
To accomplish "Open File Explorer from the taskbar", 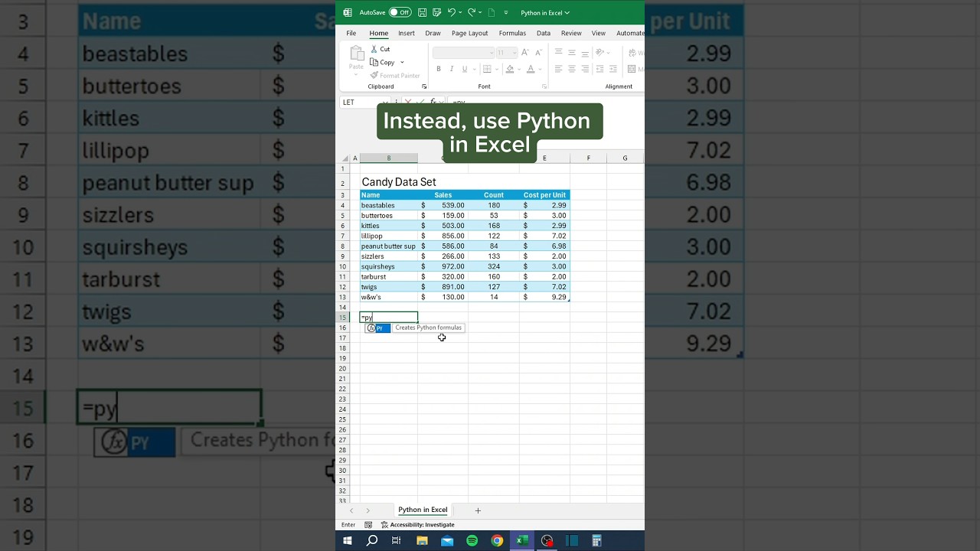I will (x=422, y=540).
